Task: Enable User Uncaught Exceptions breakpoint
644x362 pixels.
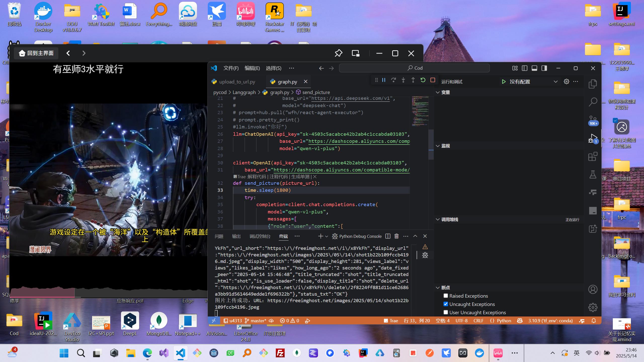Action: pos(446,312)
